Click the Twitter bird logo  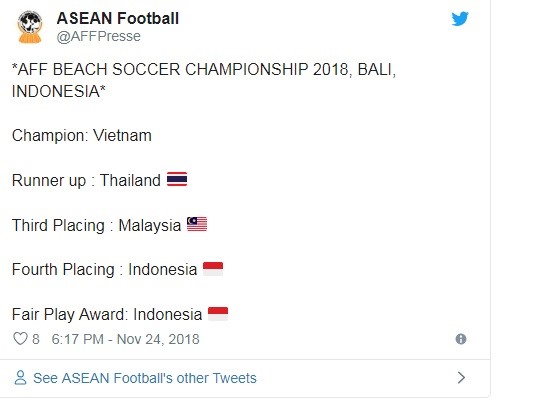tap(460, 19)
